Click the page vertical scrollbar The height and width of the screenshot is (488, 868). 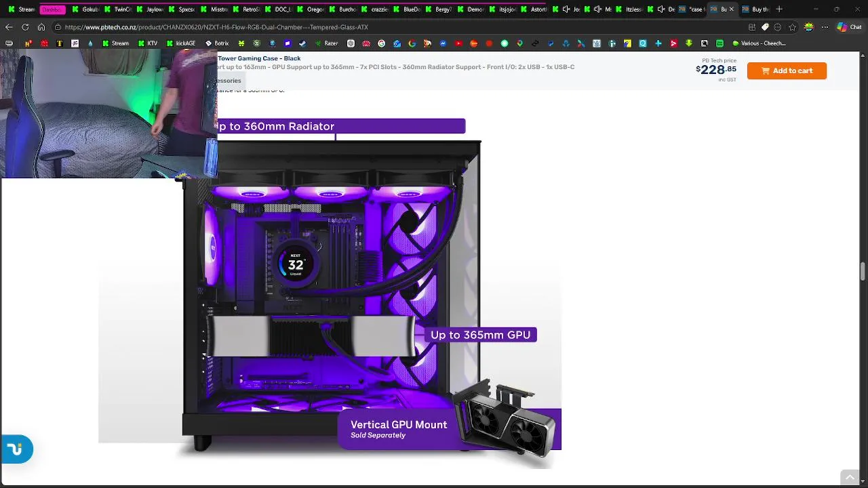pos(863,270)
